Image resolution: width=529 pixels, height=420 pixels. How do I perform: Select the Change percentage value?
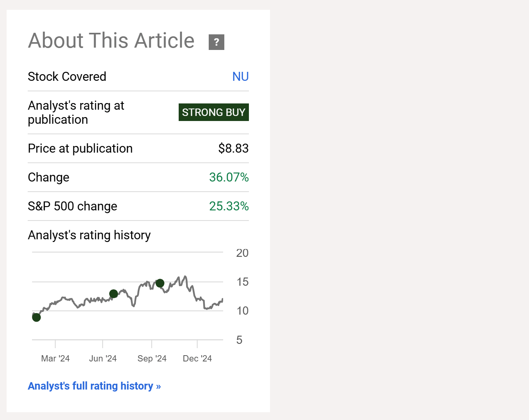(229, 177)
